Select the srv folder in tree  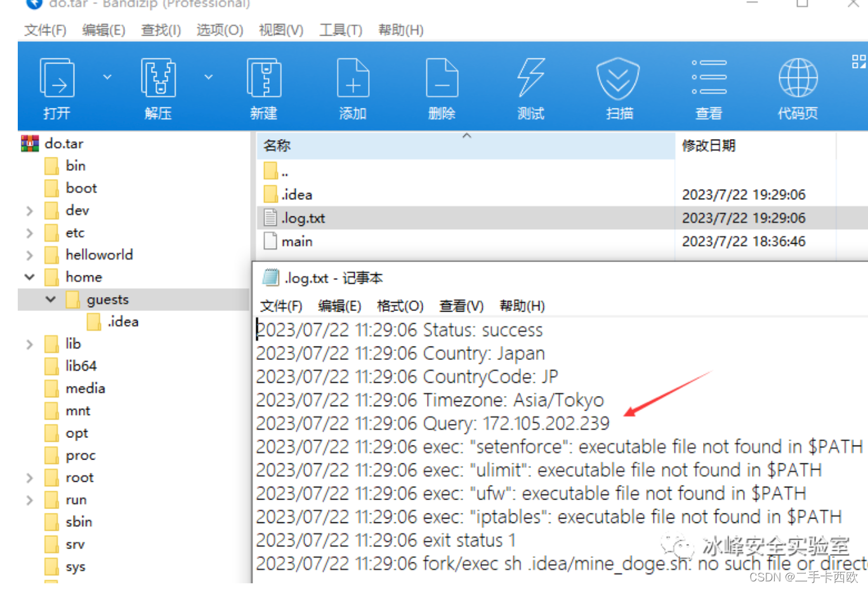point(75,544)
